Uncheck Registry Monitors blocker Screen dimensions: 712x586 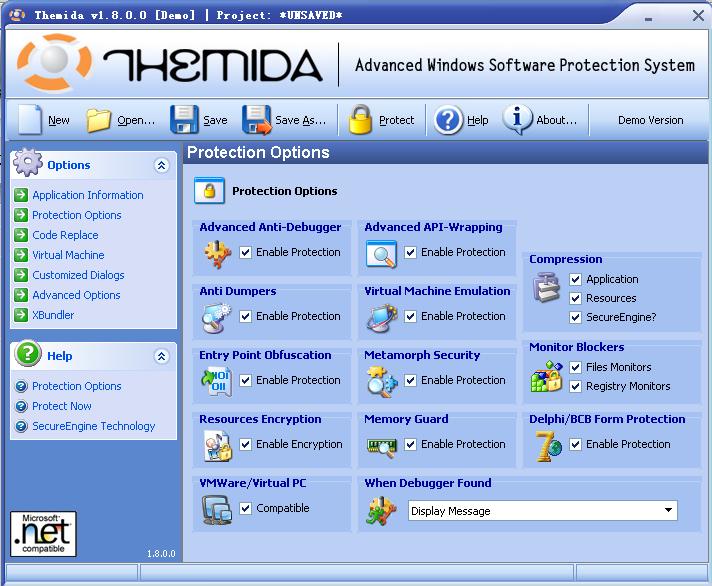pyautogui.click(x=575, y=386)
